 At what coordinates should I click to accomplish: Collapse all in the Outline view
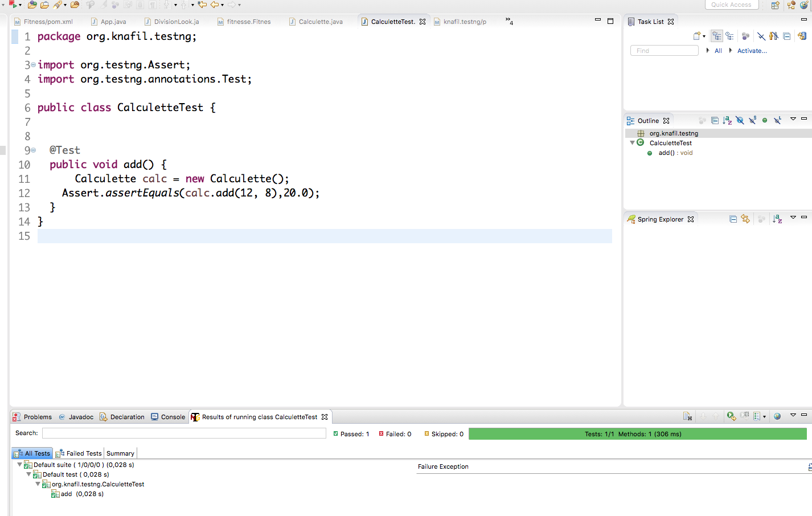[715, 120]
